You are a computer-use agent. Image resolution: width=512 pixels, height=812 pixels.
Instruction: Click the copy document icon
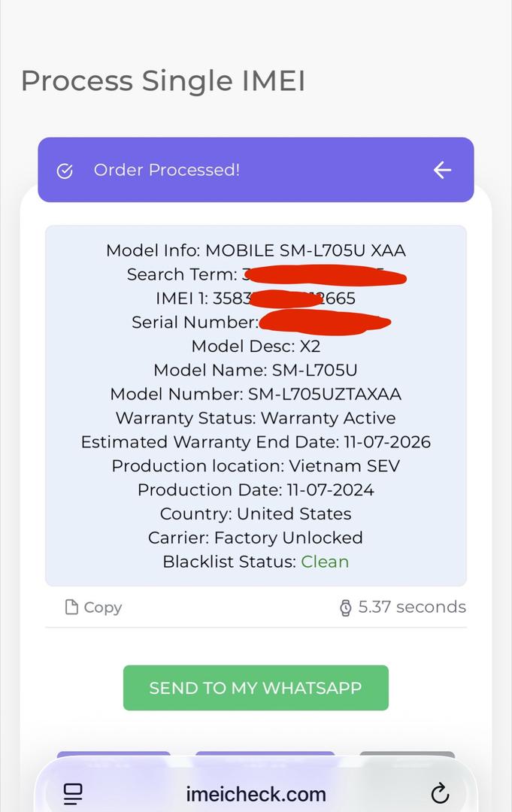click(71, 607)
